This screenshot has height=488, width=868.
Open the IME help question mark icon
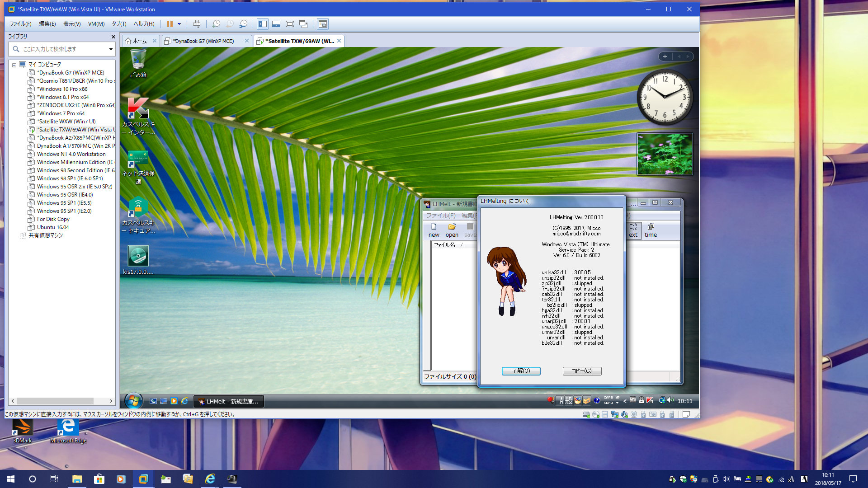(597, 401)
